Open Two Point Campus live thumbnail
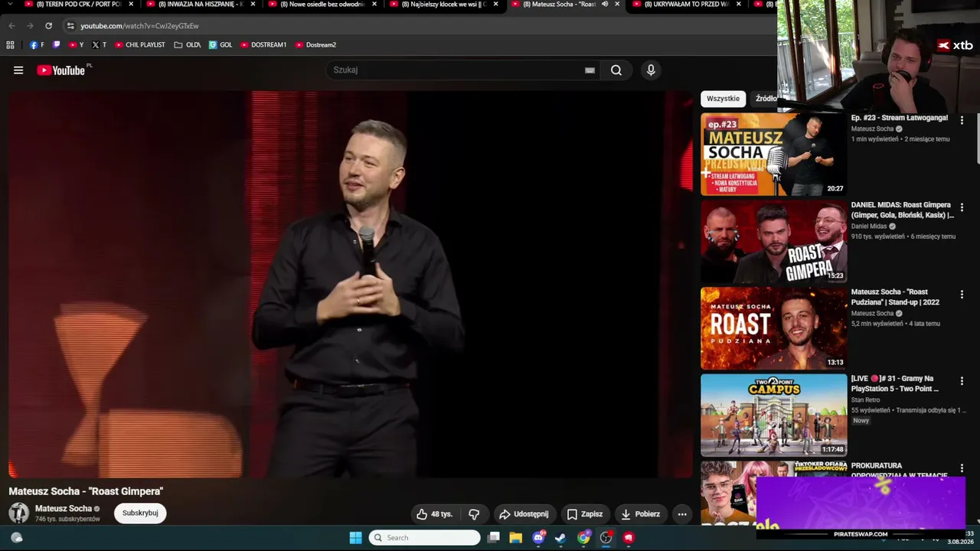The width and height of the screenshot is (980, 551). point(773,416)
